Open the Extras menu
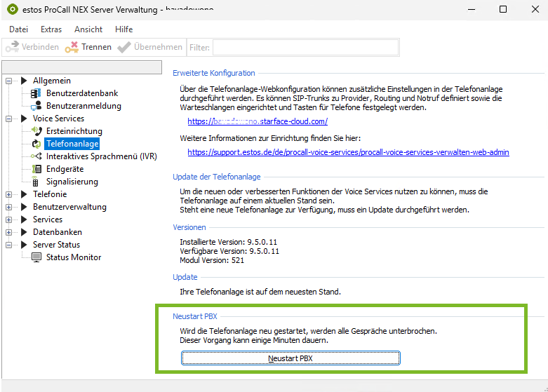The width and height of the screenshot is (548, 392). pyautogui.click(x=51, y=29)
